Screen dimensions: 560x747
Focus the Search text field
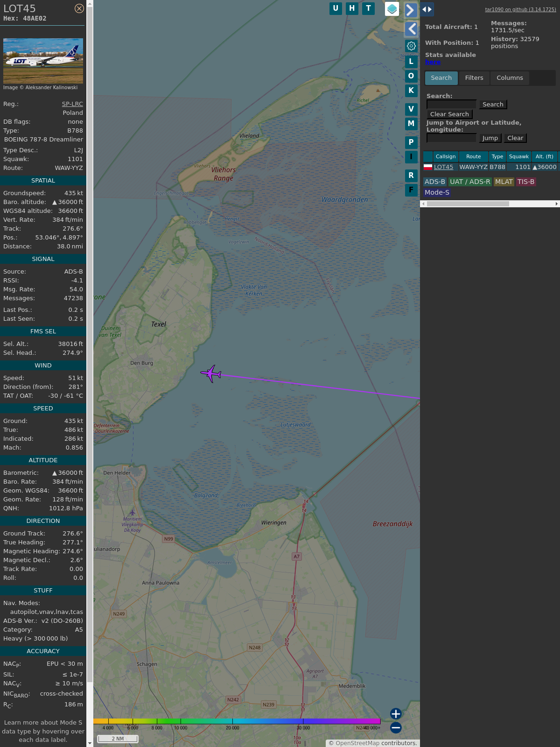pyautogui.click(x=451, y=105)
